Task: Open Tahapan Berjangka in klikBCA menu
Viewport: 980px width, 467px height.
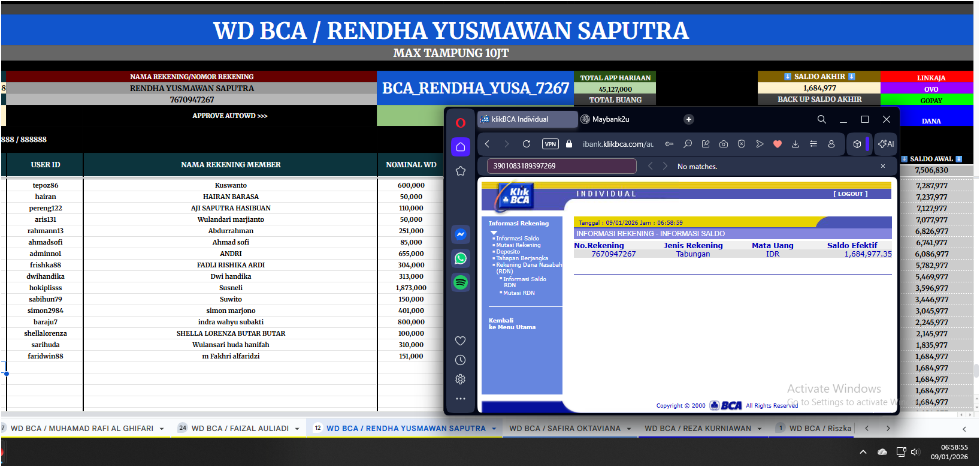Action: point(522,258)
